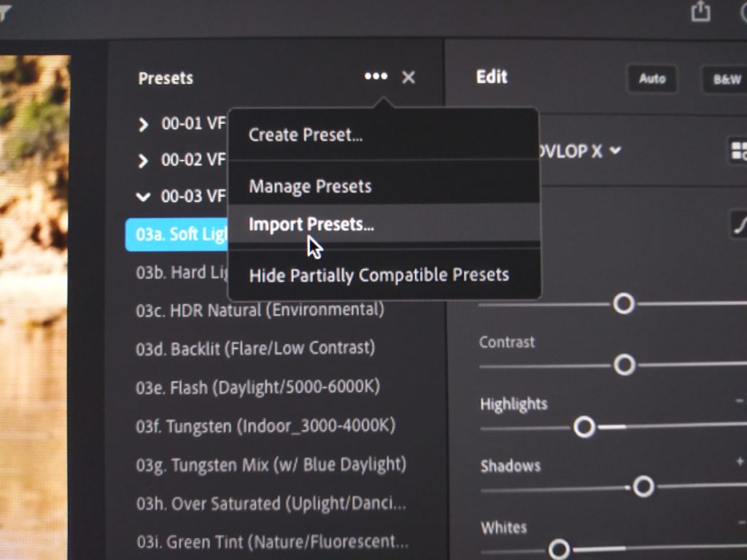Viewport: 747px width, 560px height.
Task: Open the Presets panel options three-dot menu
Action: pyautogui.click(x=375, y=77)
